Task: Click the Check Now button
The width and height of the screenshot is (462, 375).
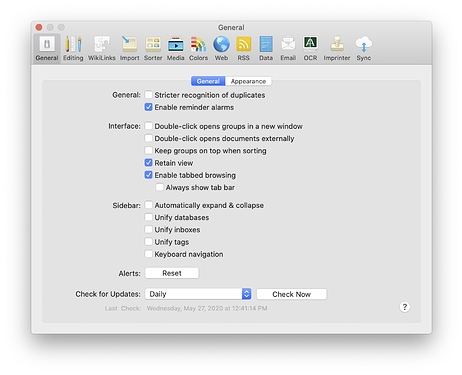Action: pyautogui.click(x=291, y=294)
